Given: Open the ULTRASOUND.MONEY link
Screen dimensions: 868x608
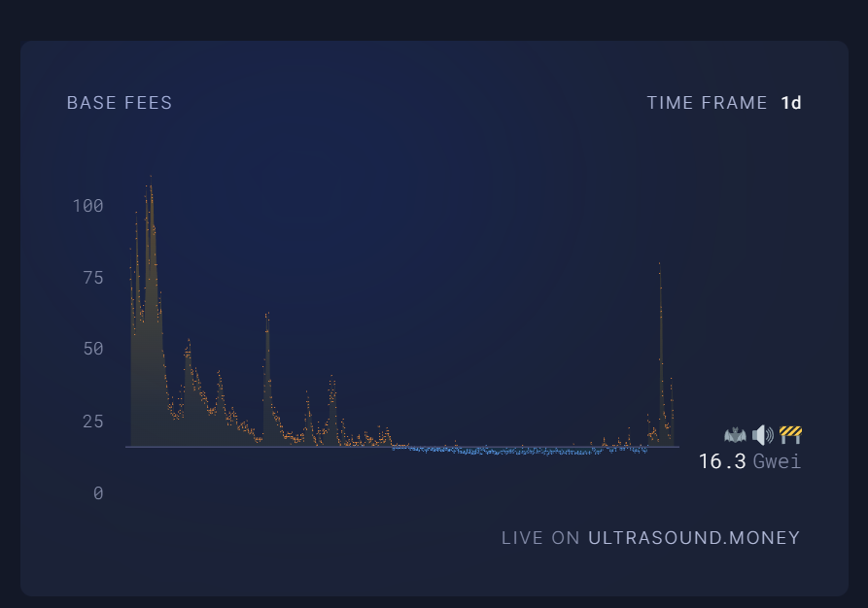Looking at the screenshot, I should point(694,538).
